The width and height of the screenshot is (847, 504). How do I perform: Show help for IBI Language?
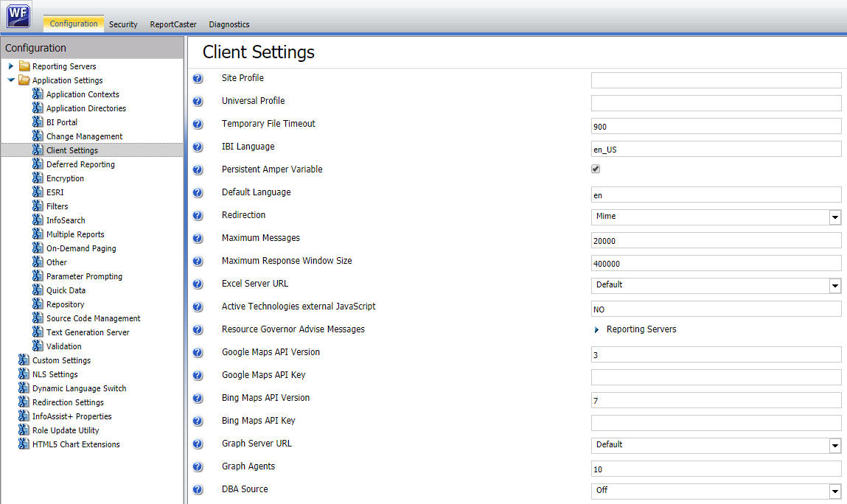coord(198,147)
